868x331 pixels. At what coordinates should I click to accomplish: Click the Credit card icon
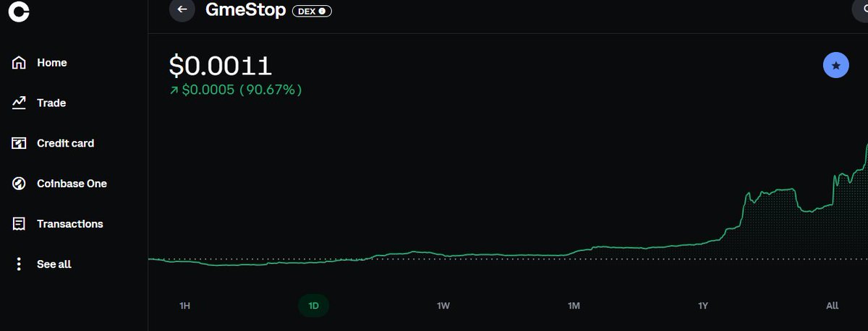[20, 143]
